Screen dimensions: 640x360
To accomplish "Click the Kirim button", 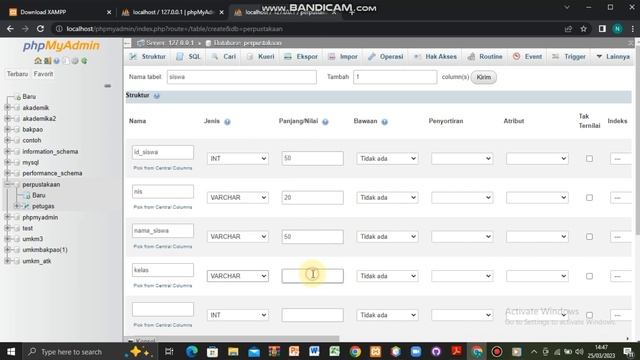I will (x=484, y=77).
